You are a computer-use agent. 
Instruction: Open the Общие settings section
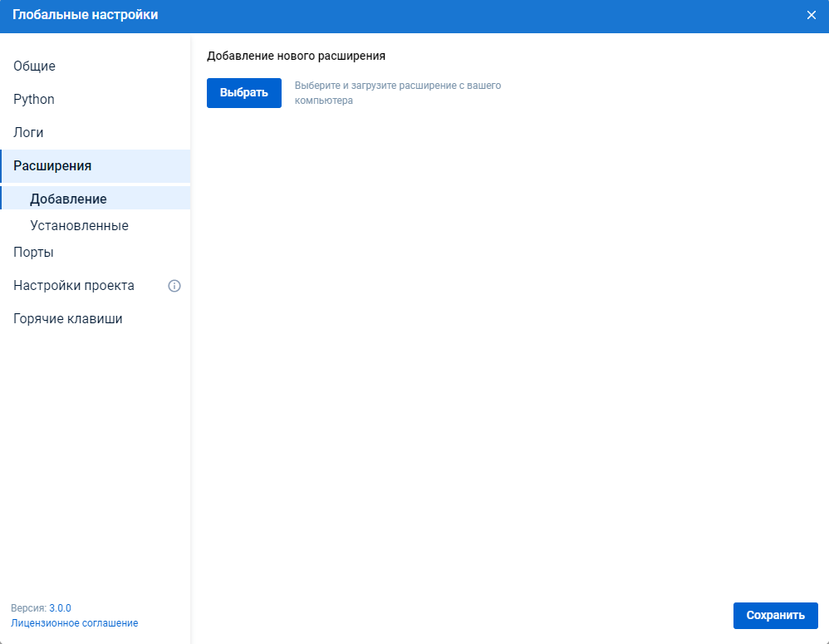[35, 66]
